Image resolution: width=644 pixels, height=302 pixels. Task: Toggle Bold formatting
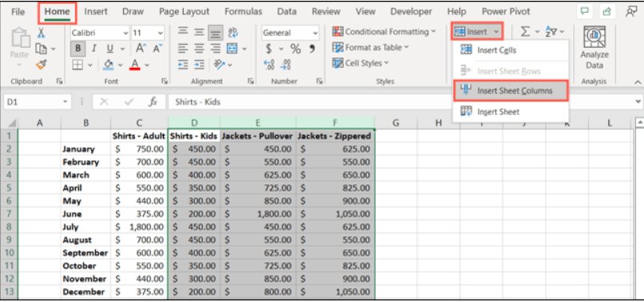(78, 49)
